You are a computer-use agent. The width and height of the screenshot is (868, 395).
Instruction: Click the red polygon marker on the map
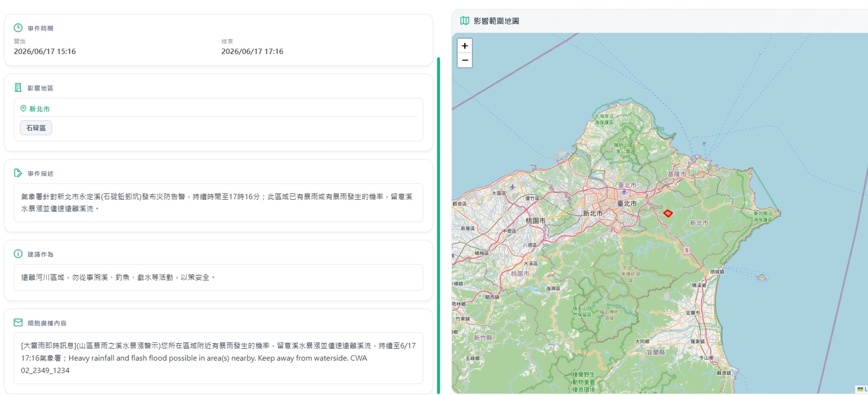click(x=668, y=213)
